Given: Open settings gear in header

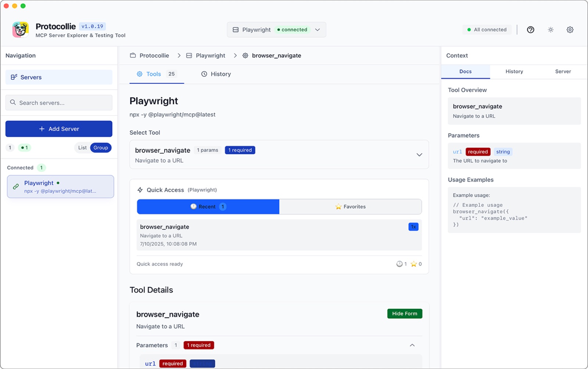Looking at the screenshot, I should pos(570,30).
